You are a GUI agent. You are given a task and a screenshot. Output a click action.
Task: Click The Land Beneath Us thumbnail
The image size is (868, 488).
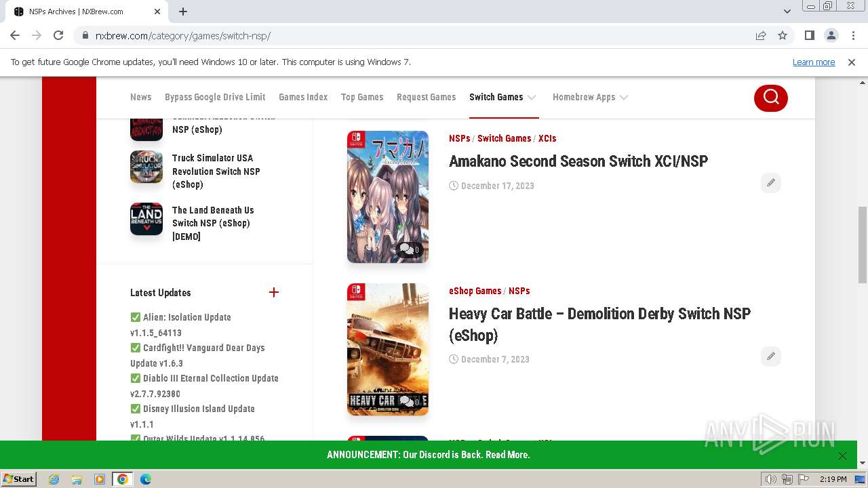pos(146,219)
